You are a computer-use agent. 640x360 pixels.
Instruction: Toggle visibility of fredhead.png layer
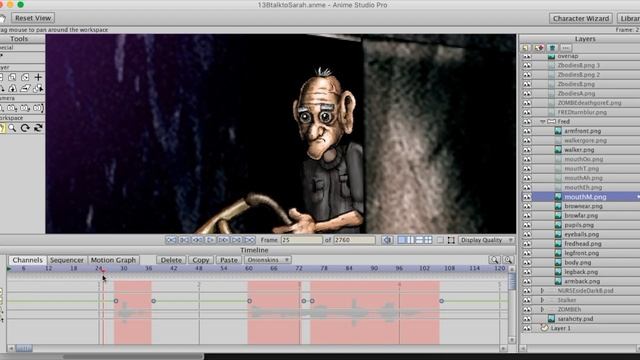click(x=527, y=244)
